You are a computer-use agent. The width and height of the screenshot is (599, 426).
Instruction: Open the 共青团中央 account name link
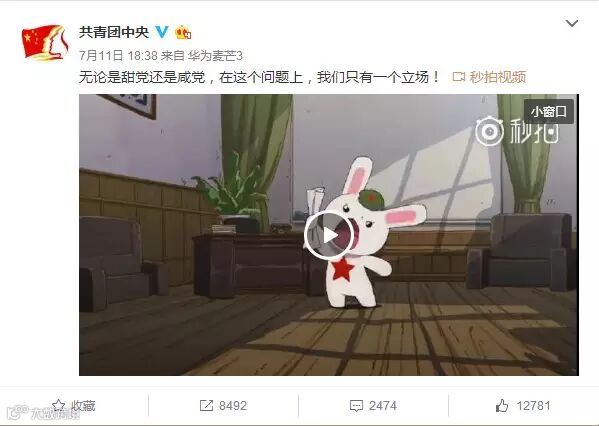(114, 32)
